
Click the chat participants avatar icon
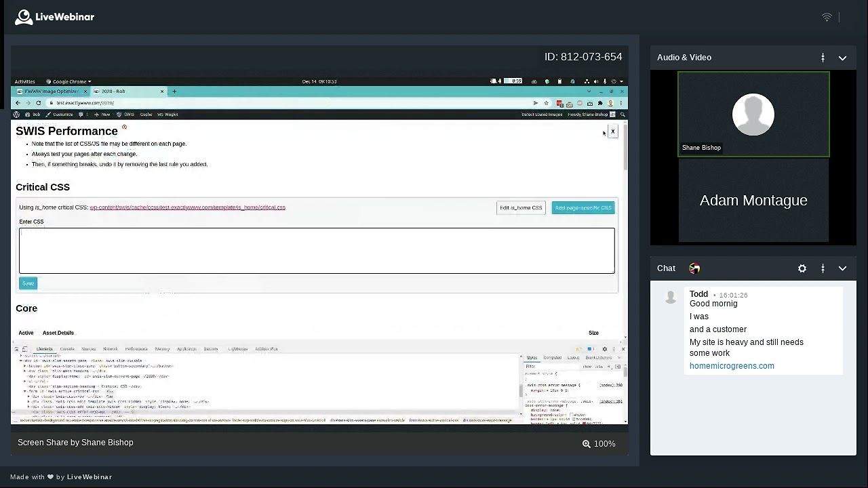coord(694,268)
